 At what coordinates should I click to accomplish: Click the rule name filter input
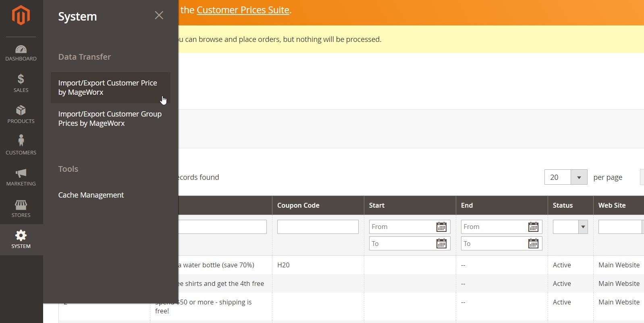pyautogui.click(x=222, y=227)
